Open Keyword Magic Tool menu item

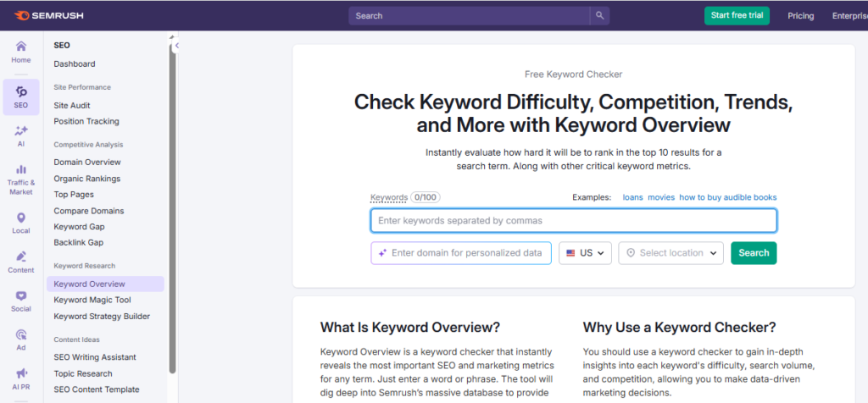92,301
